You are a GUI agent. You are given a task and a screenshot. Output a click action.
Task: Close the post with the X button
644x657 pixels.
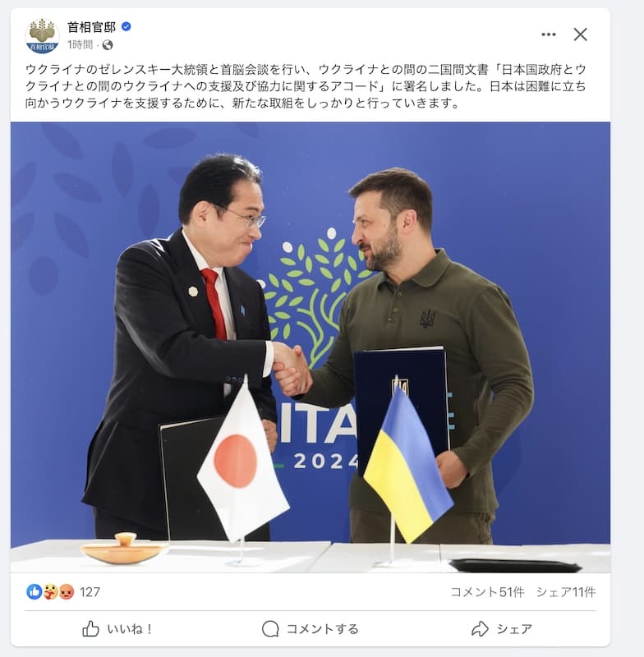pos(580,34)
